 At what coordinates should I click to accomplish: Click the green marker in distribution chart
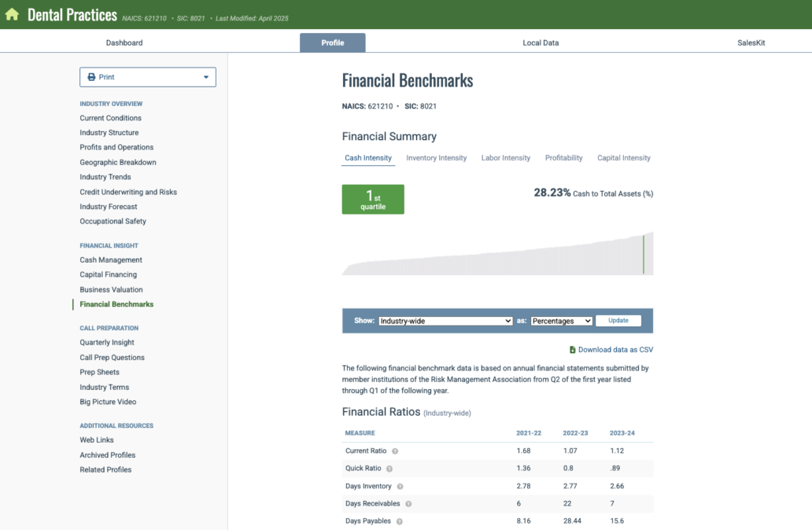coord(643,254)
